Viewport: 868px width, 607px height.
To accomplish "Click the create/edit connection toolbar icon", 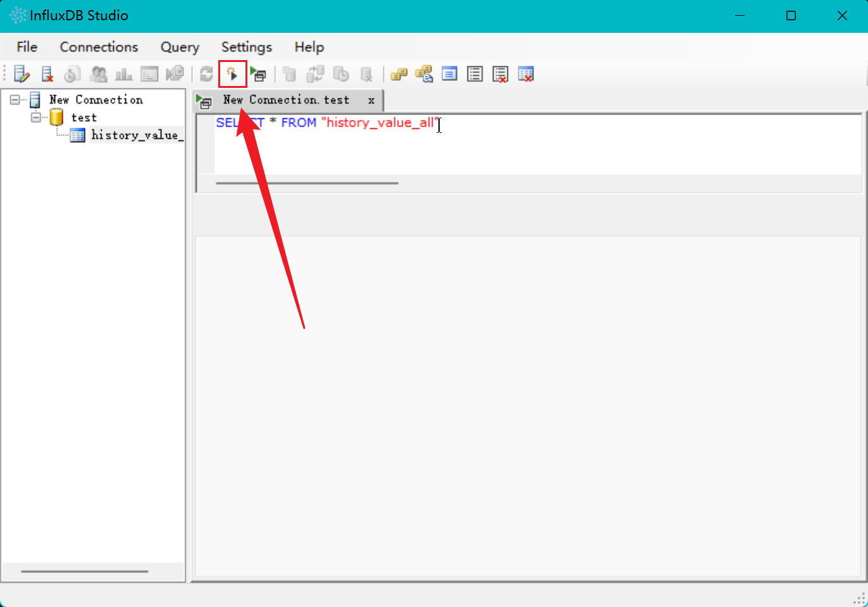I will 22,74.
